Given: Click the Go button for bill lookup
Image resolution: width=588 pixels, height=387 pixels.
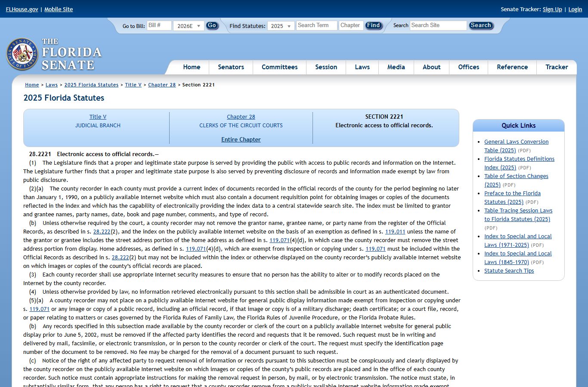Looking at the screenshot, I should (212, 25).
